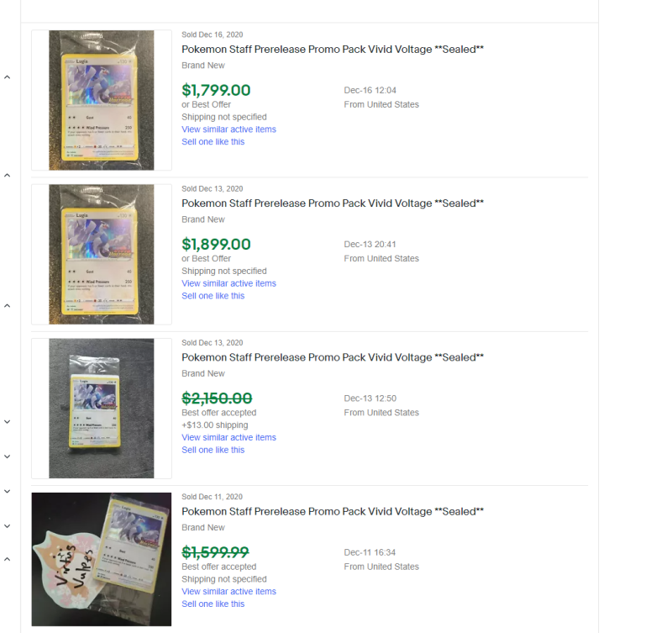Open the thumbnail with the fox sticker
This screenshot has height=633, width=672.
(x=101, y=559)
